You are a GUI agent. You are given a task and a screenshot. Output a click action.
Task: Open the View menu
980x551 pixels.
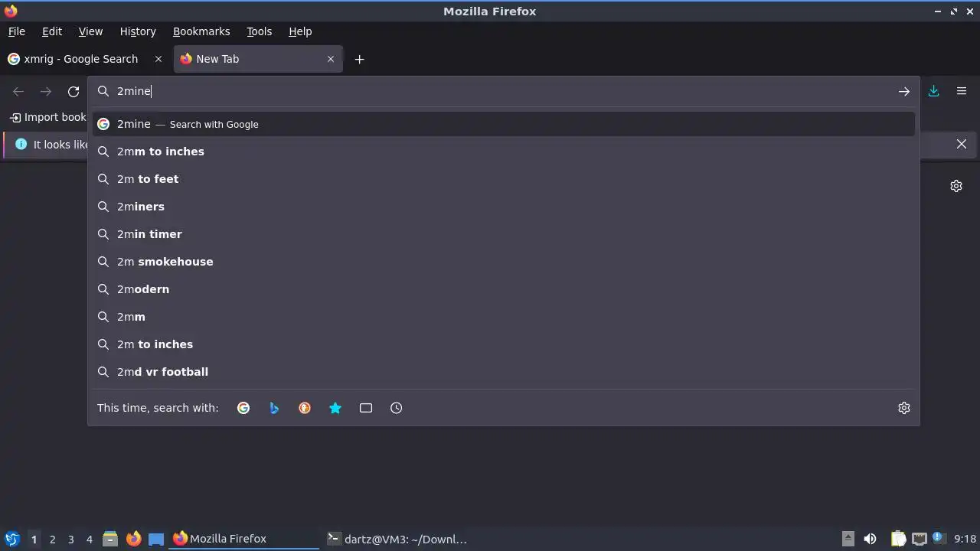pyautogui.click(x=90, y=31)
